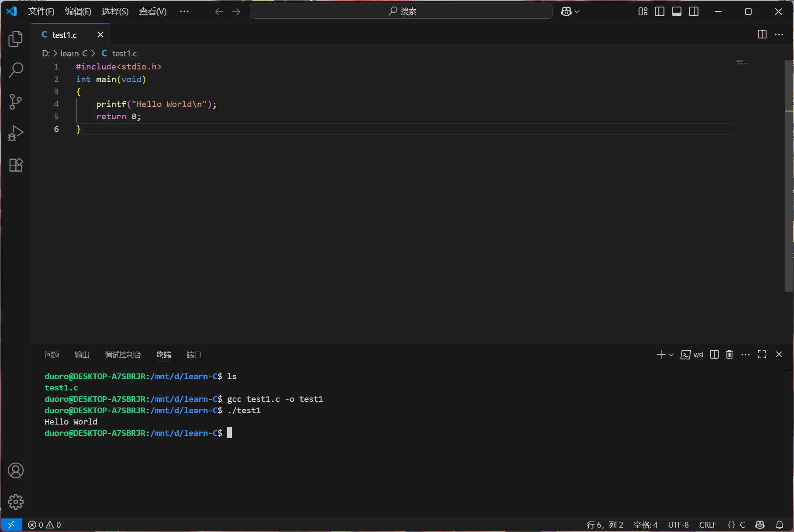Open editor More Actions ellipsis
Viewport: 794px width, 532px height.
pos(779,35)
